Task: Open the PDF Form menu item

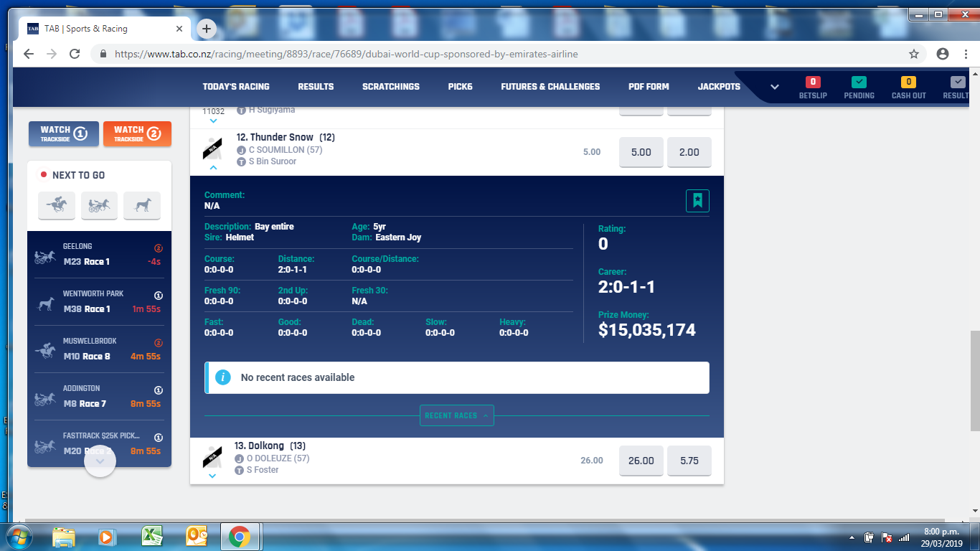Action: (649, 87)
